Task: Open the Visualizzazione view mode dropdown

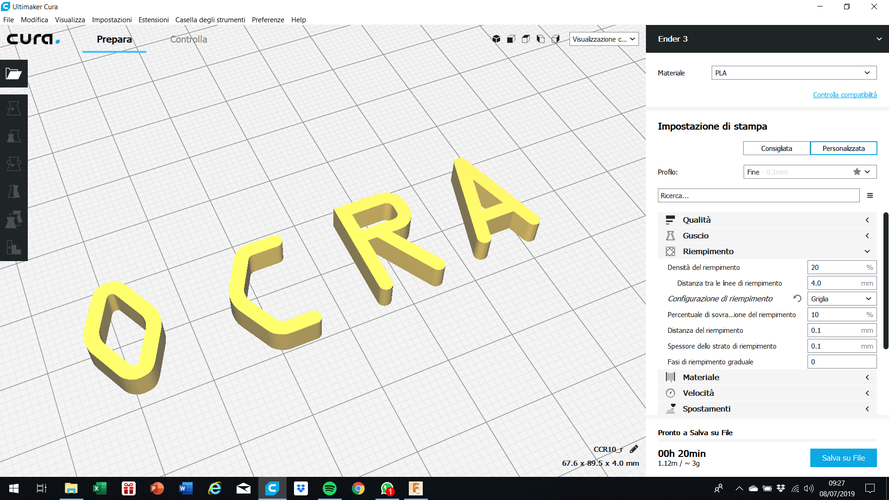Action: (603, 39)
